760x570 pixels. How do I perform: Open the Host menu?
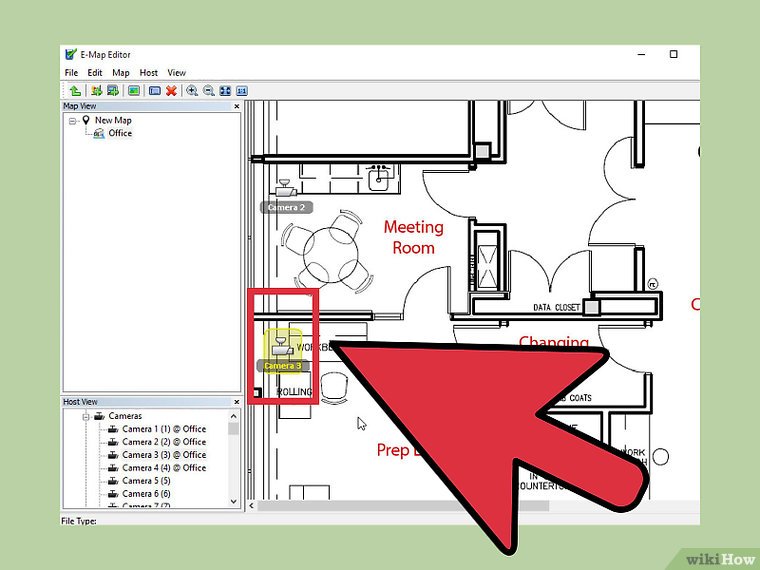click(x=148, y=73)
